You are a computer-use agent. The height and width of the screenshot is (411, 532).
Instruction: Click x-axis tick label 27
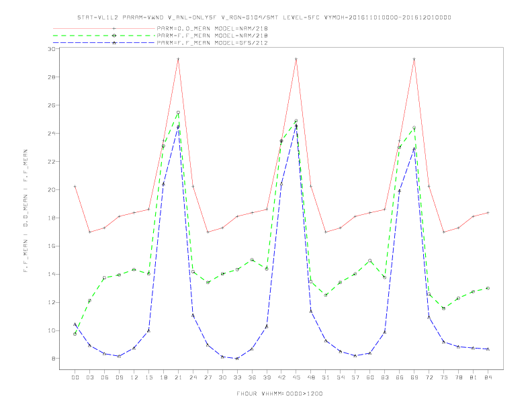click(x=208, y=377)
